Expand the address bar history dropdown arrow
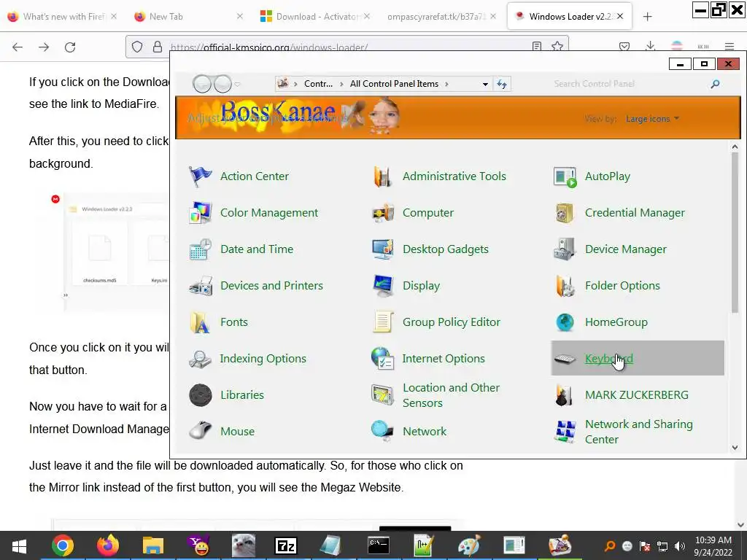747x560 pixels. (485, 85)
